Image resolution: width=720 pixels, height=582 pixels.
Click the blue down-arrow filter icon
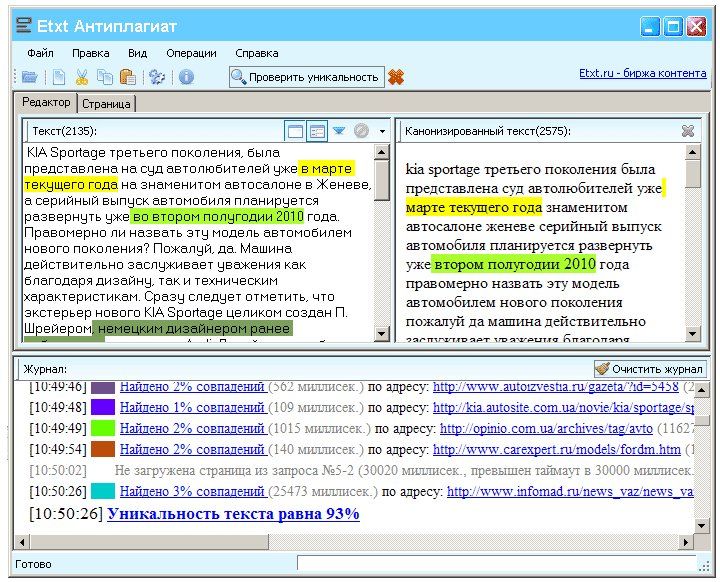339,131
